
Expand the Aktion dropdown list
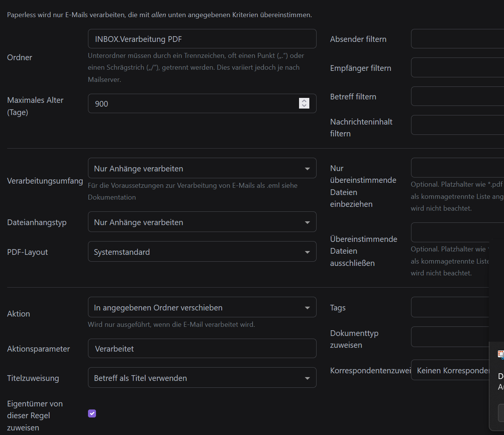(x=202, y=307)
